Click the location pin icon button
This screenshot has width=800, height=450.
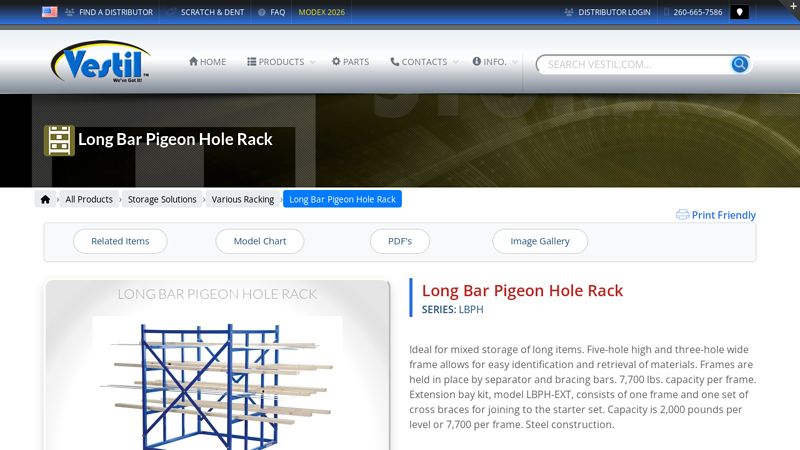click(739, 12)
